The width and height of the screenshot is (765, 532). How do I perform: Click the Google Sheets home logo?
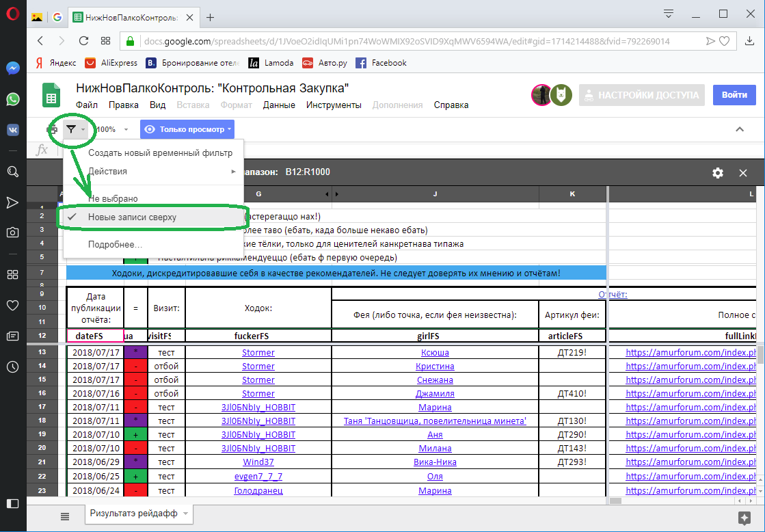click(x=51, y=96)
